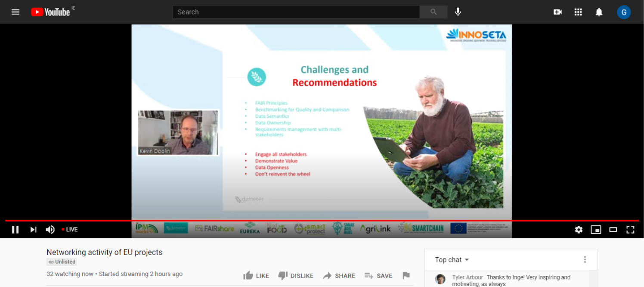Enable the miniplayer
This screenshot has width=644, height=287.
pyautogui.click(x=596, y=230)
